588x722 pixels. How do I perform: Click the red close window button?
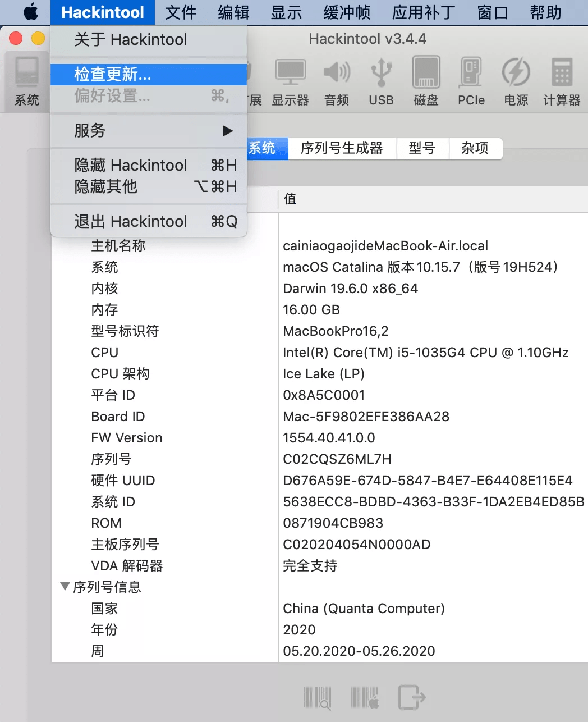coord(16,38)
